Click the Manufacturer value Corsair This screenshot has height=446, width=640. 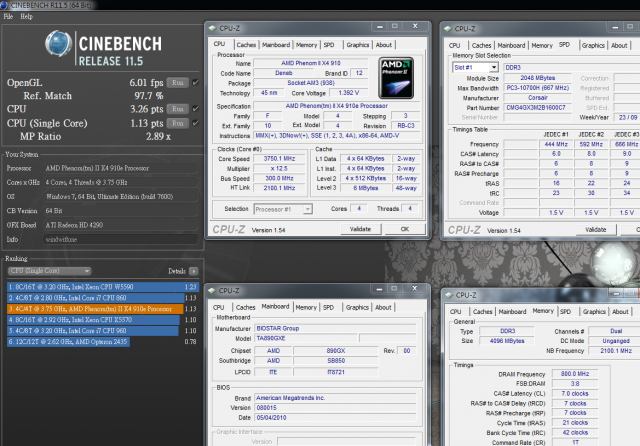(x=538, y=98)
